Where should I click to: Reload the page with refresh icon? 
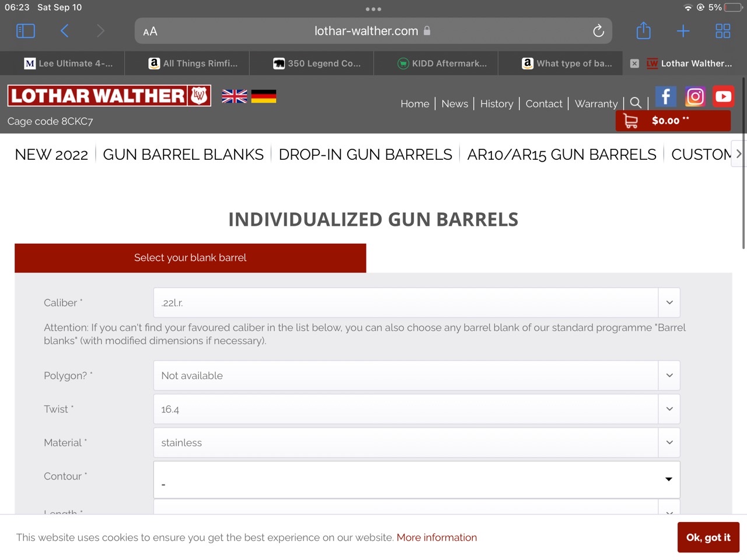point(598,31)
